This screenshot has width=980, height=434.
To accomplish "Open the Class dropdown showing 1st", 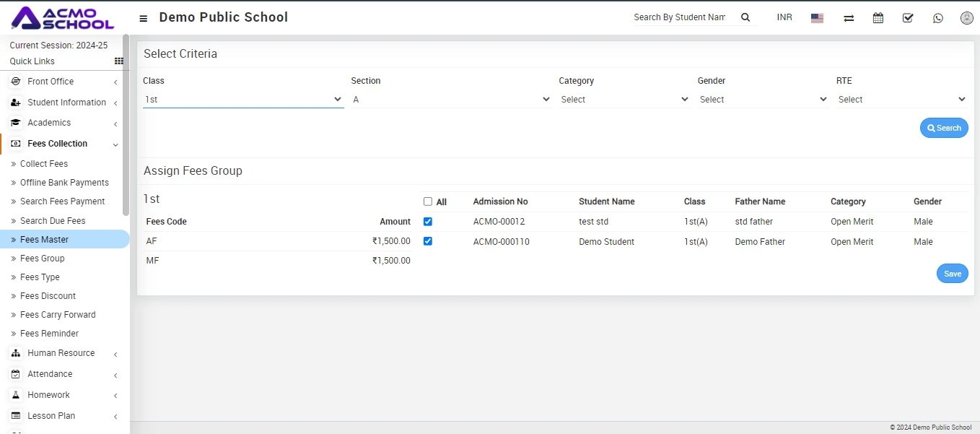I will pyautogui.click(x=242, y=100).
